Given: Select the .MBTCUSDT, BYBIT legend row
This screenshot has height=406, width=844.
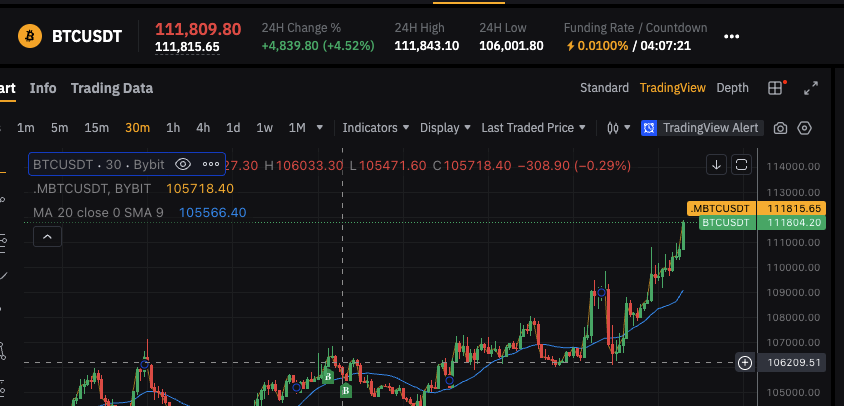Looking at the screenshot, I should (x=92, y=188).
